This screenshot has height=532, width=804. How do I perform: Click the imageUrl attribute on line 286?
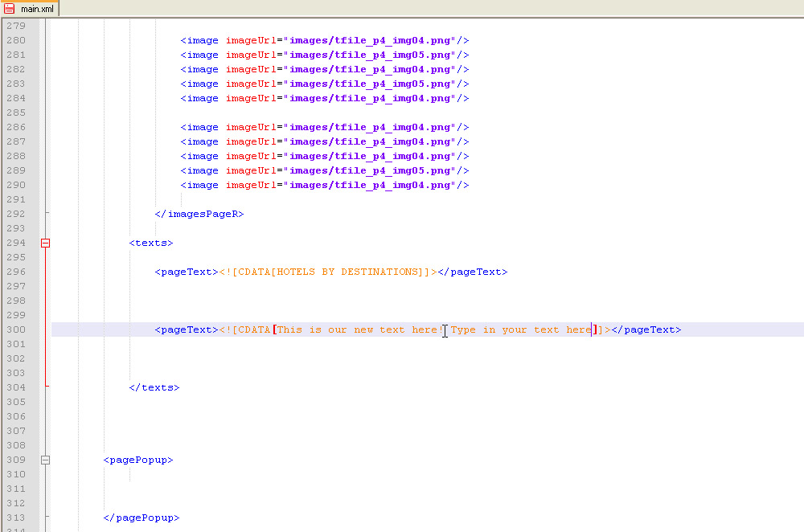[251, 127]
